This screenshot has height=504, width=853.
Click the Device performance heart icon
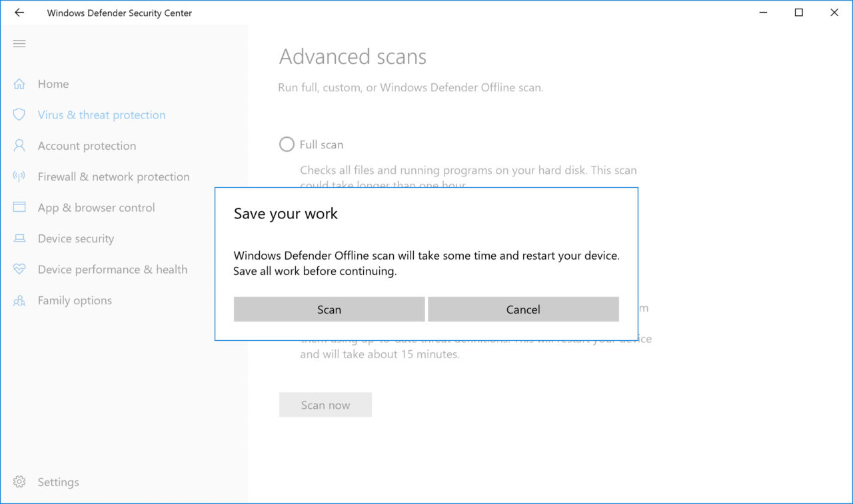tap(19, 270)
